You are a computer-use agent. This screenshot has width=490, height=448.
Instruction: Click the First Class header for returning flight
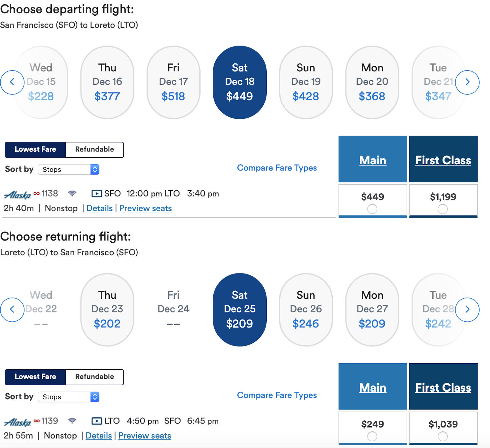point(443,387)
